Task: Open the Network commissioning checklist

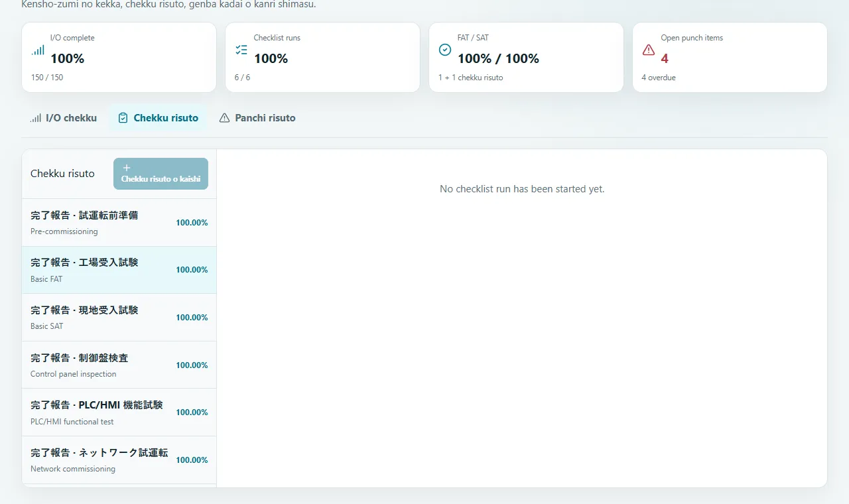Action: coord(119,460)
